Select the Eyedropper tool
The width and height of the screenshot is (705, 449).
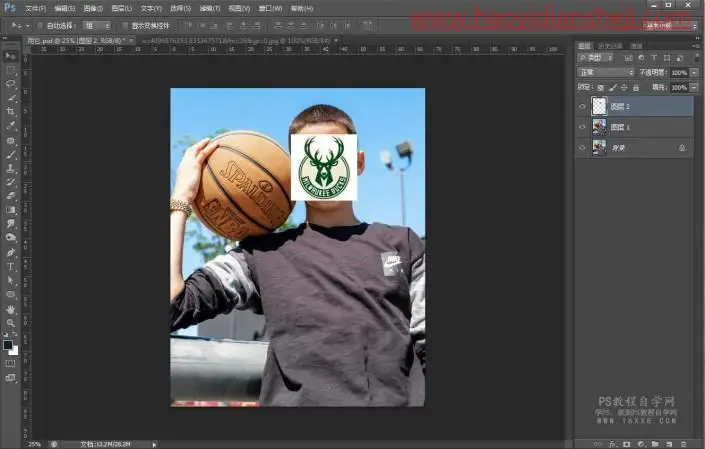11,125
